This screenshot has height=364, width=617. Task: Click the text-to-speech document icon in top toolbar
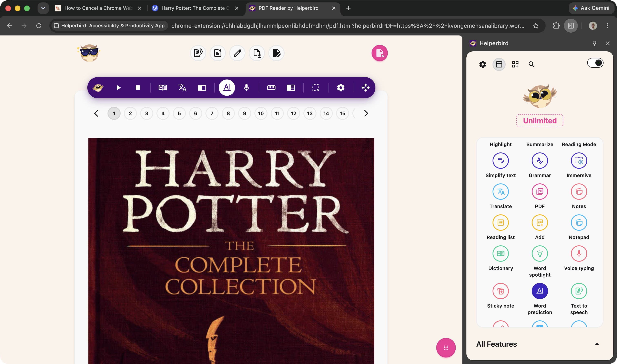(198, 53)
